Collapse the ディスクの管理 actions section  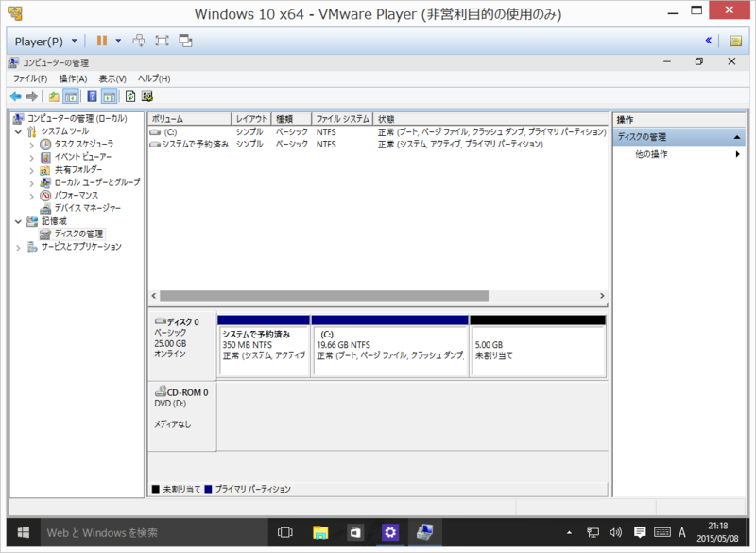pos(737,137)
